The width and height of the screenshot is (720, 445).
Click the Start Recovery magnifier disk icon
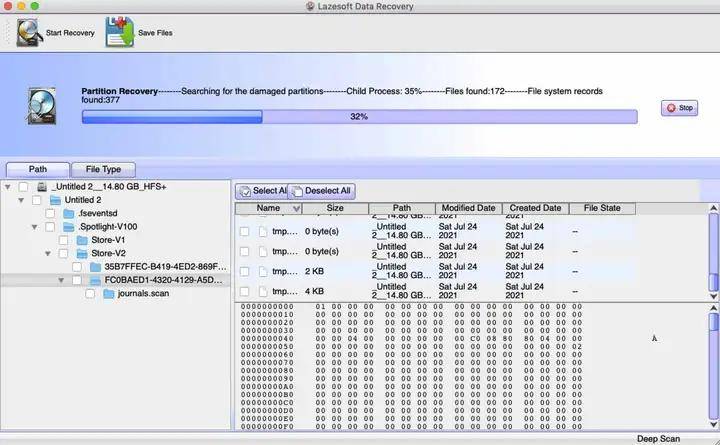click(x=28, y=32)
